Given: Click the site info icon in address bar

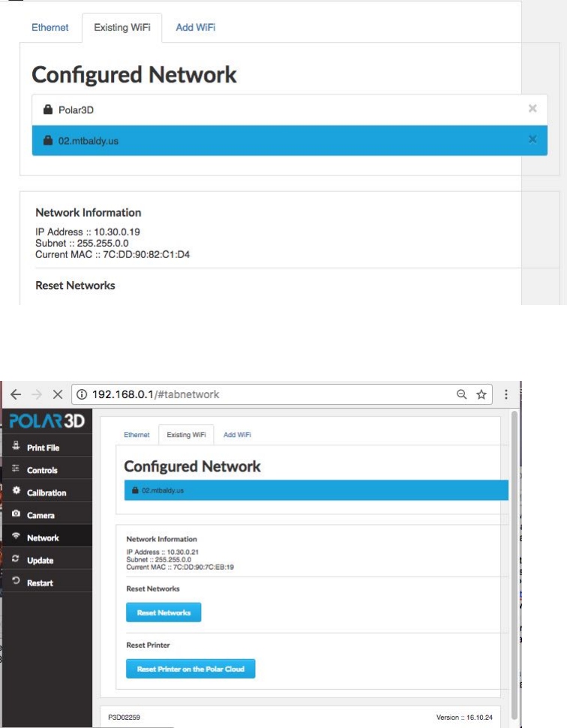Looking at the screenshot, I should (82, 394).
